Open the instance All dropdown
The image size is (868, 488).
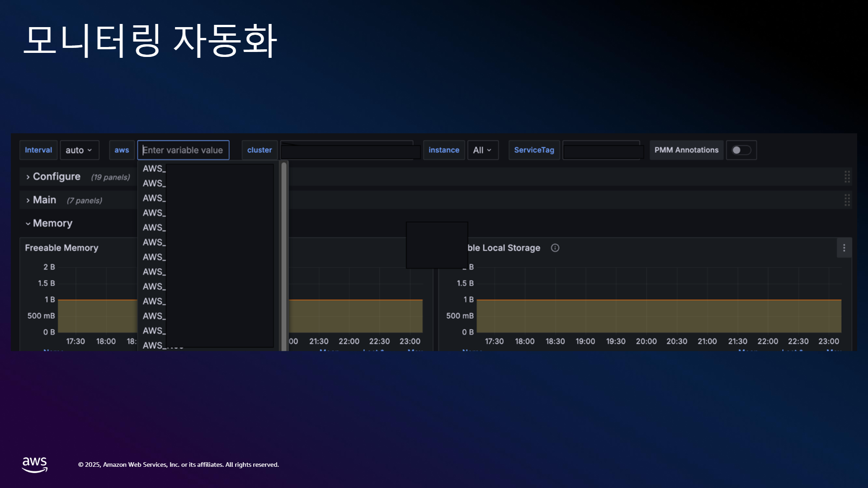click(x=482, y=150)
